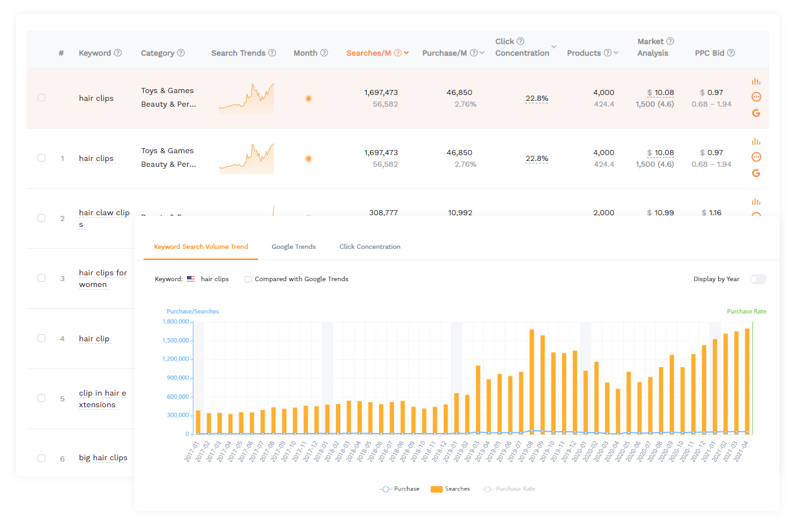Click Toys & Games category in row 1
The height and width of the screenshot is (532, 797).
click(168, 151)
